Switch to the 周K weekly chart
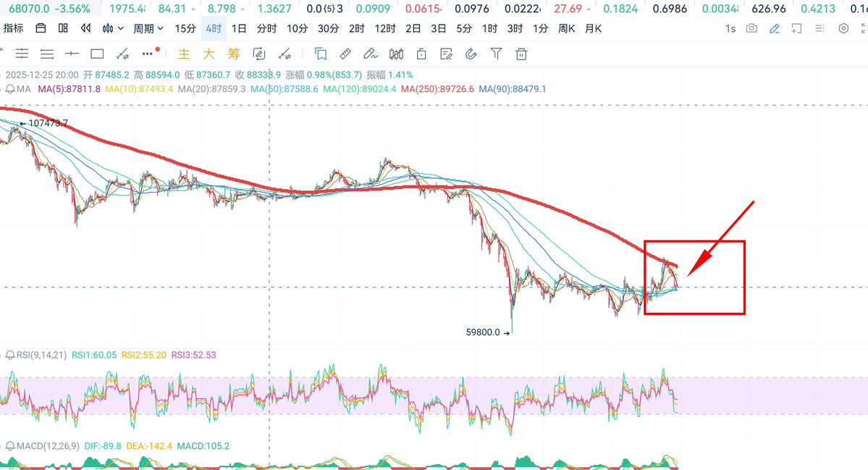The image size is (868, 470). [566, 28]
